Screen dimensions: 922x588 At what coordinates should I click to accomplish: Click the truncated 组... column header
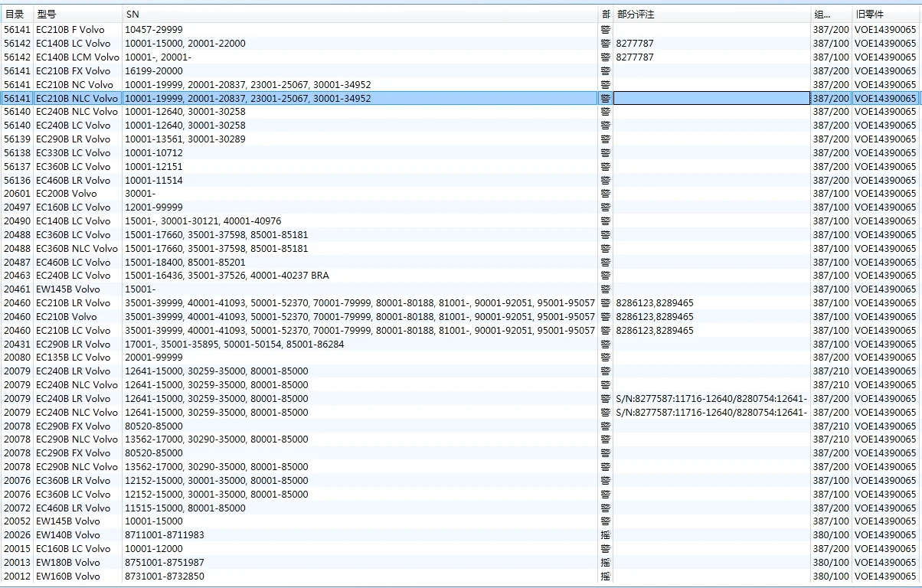[x=821, y=15]
